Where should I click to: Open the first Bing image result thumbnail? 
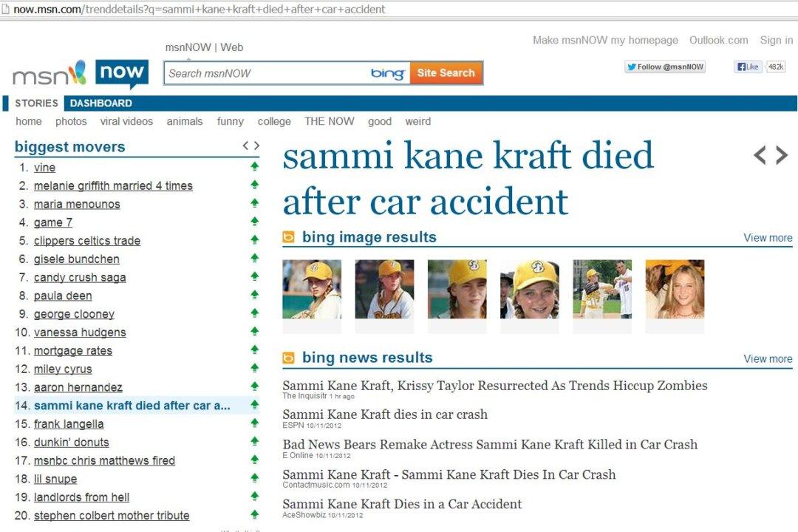point(312,289)
